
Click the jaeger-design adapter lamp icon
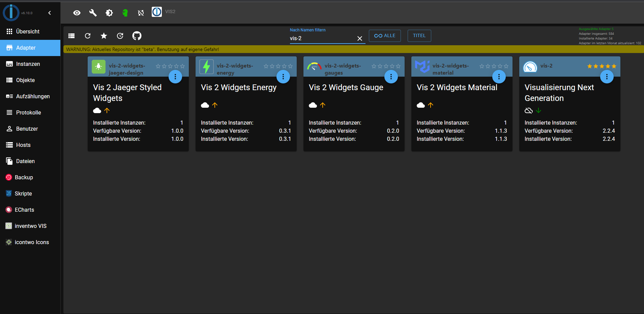tap(98, 67)
